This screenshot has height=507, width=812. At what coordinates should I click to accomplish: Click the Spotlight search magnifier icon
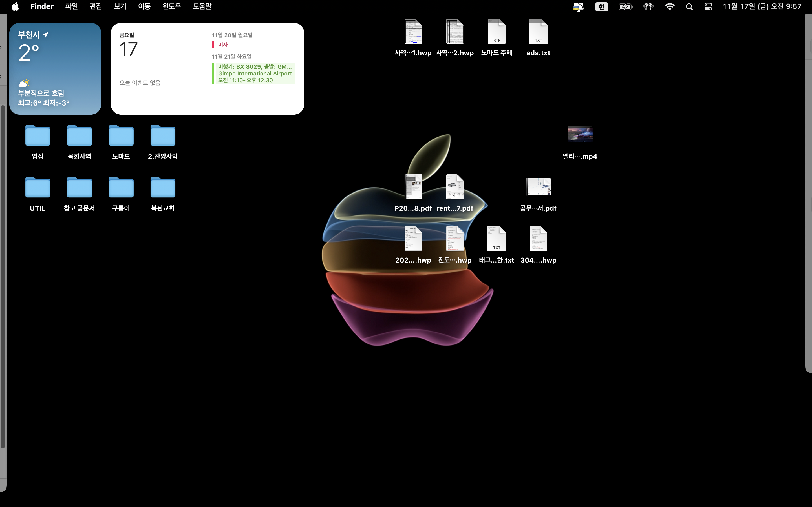tap(689, 7)
